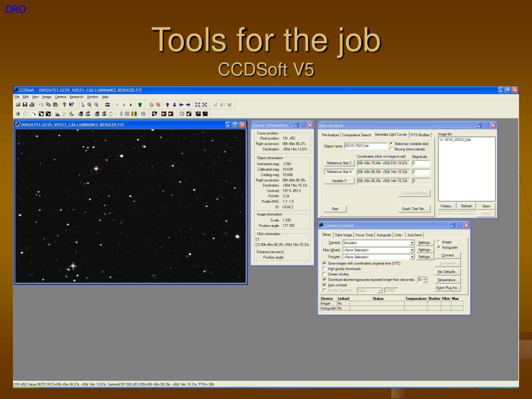
Task: Click the Camera row Settings button
Action: click(425, 243)
